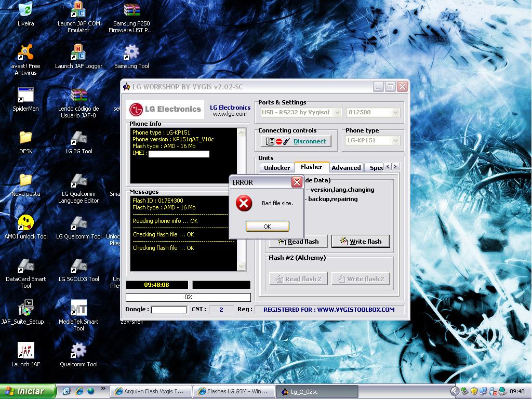Switch to the Unlocker tab
Image resolution: width=532 pixels, height=399 pixels.
point(277,168)
